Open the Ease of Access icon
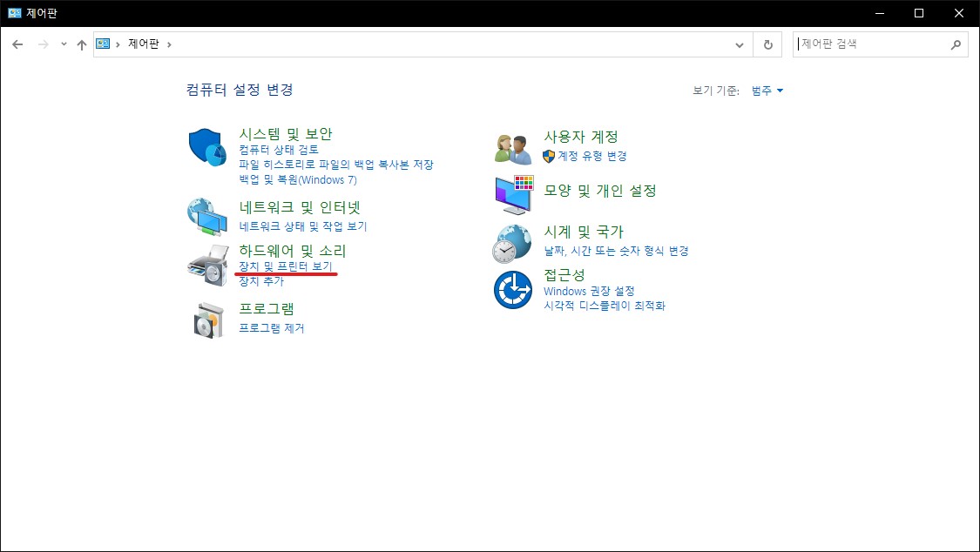Screen dimensions: 980x552 click(512, 290)
